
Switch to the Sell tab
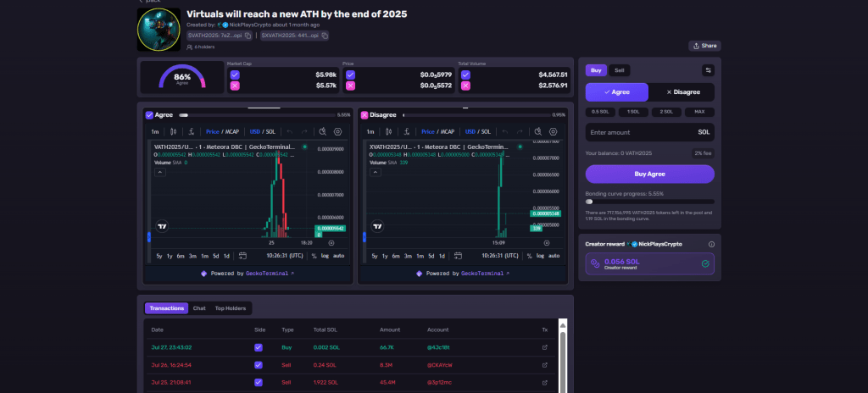(620, 70)
